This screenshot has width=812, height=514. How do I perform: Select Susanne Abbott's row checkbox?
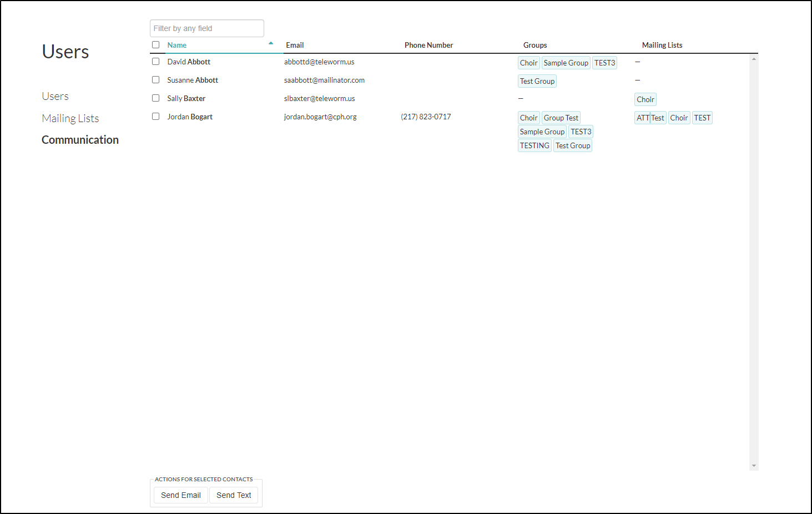156,80
